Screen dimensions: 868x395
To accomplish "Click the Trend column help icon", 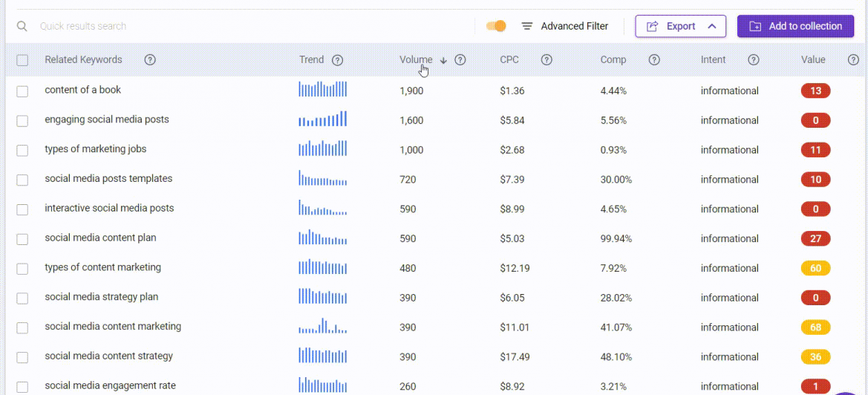I will click(x=338, y=60).
